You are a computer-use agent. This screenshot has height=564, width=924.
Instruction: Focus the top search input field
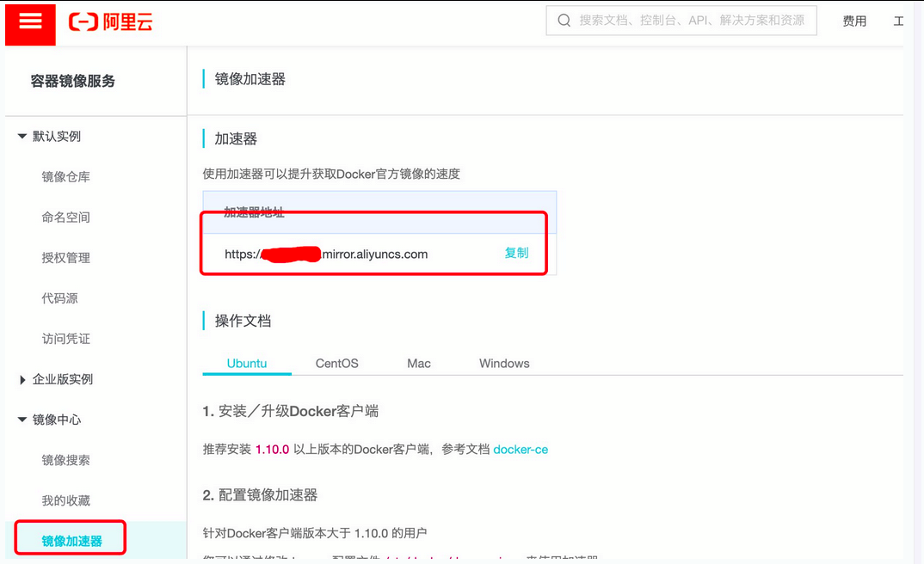(x=681, y=21)
